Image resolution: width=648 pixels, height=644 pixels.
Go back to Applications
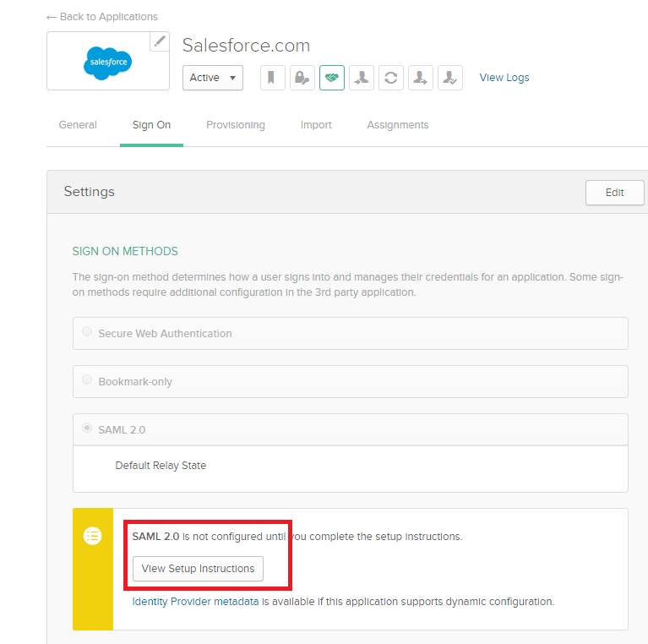pos(102,17)
